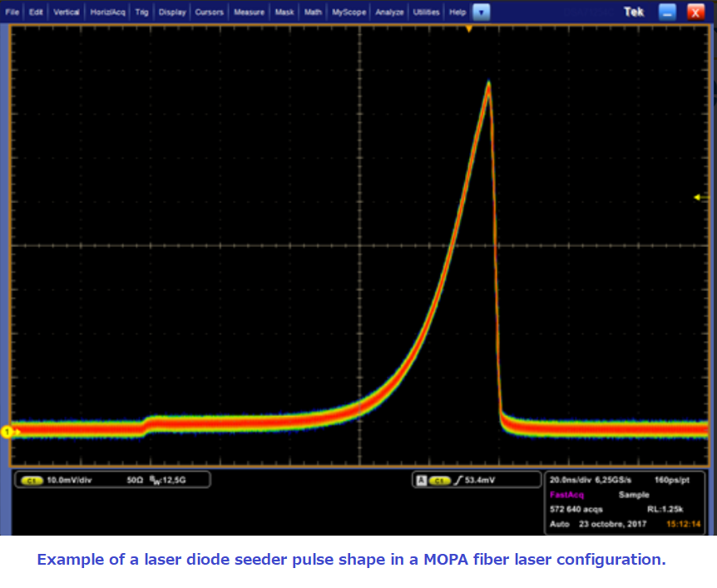Click the rising edge trigger slope icon

tap(457, 480)
